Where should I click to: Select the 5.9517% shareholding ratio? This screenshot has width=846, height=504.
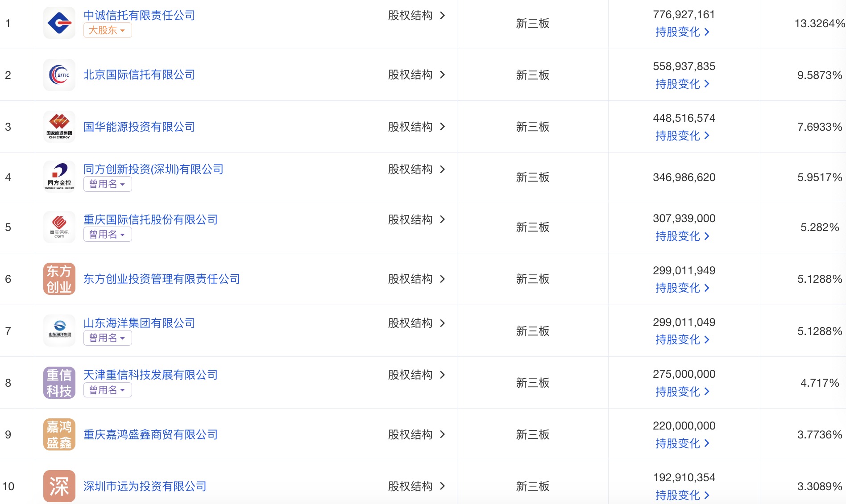(x=820, y=177)
